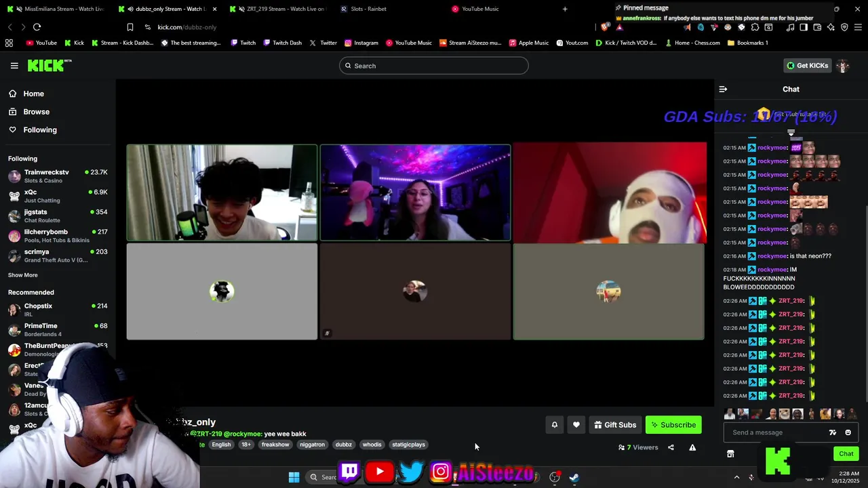
Task: Click 7 Viewers count
Action: point(638,447)
